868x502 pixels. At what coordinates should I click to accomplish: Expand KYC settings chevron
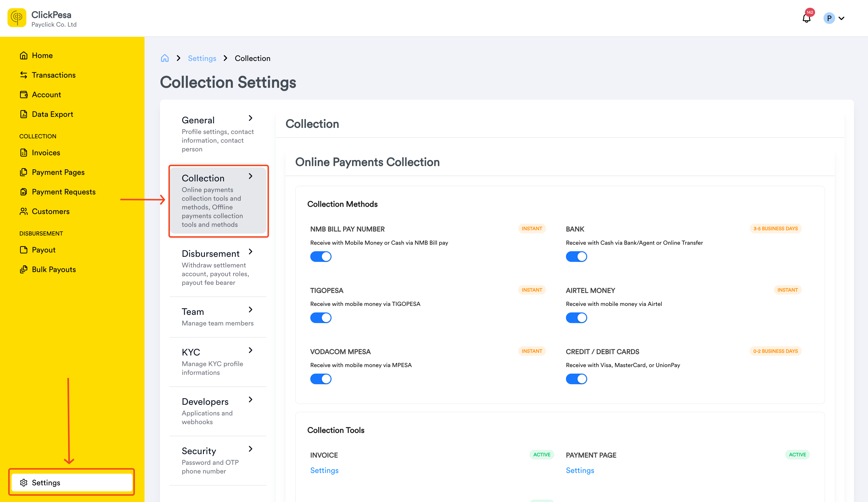coord(250,350)
